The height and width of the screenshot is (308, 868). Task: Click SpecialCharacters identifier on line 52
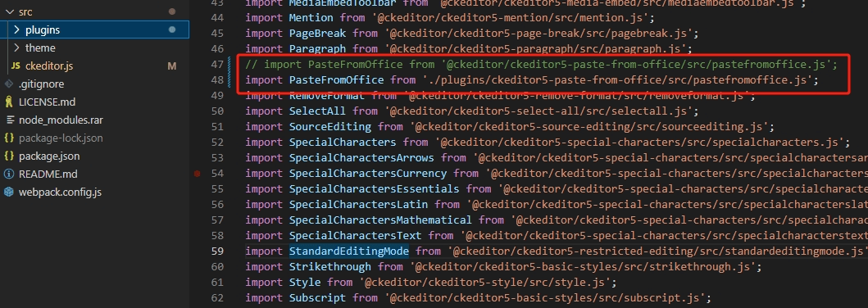[x=343, y=142]
